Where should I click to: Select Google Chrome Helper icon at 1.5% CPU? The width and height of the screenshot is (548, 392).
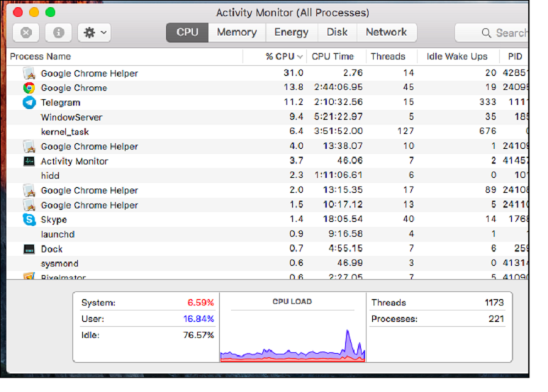pos(29,205)
